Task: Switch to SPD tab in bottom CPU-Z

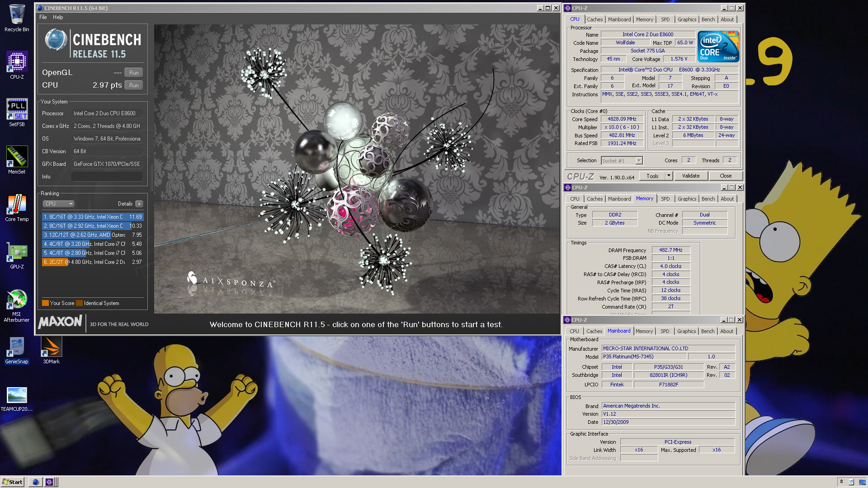Action: (665, 331)
